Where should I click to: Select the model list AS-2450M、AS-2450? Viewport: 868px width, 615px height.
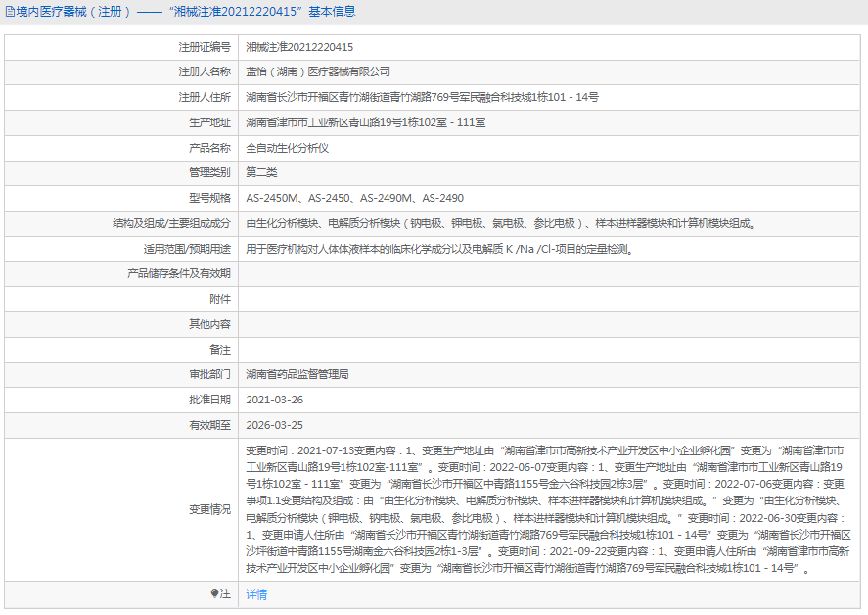(x=355, y=198)
